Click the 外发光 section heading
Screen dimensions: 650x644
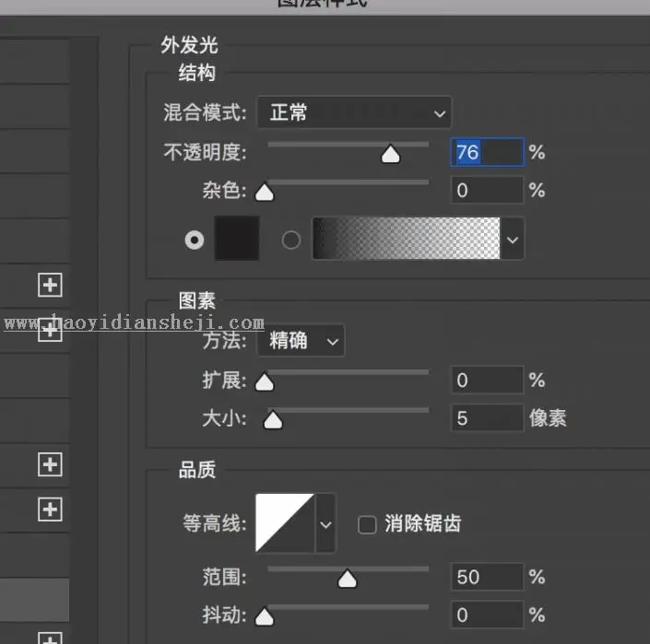tap(189, 45)
